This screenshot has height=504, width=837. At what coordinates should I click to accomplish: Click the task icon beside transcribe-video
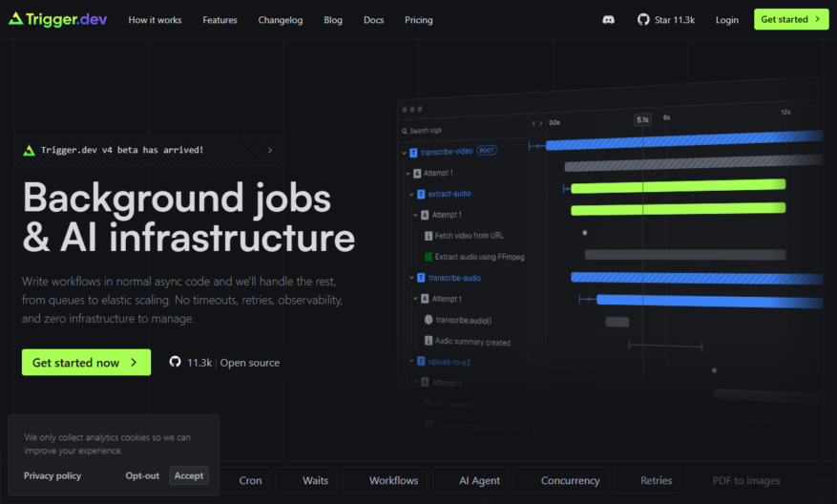[413, 154]
